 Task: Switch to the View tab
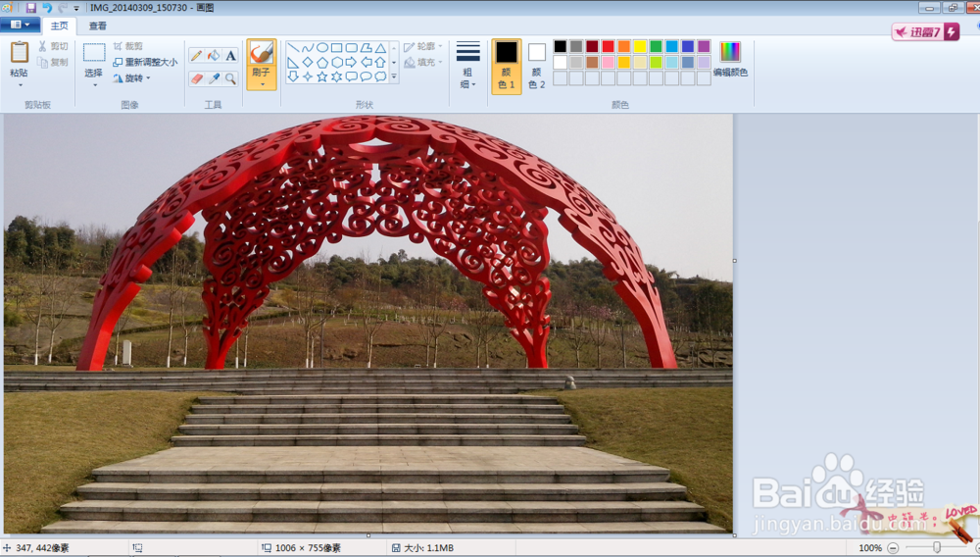coord(97,25)
